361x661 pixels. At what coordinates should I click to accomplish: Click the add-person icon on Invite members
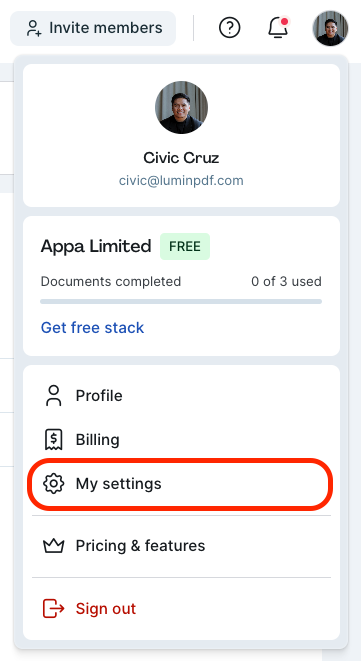tap(34, 28)
